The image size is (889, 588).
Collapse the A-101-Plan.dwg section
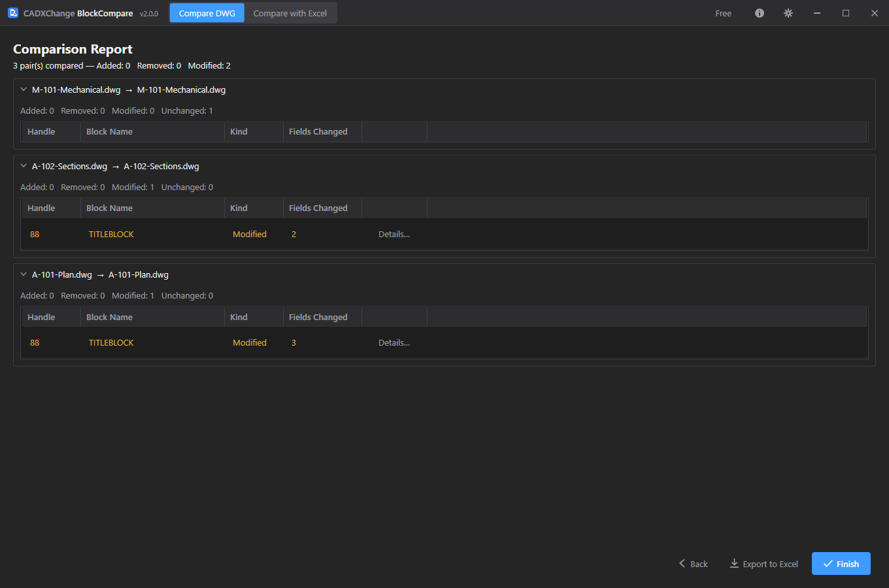point(24,274)
